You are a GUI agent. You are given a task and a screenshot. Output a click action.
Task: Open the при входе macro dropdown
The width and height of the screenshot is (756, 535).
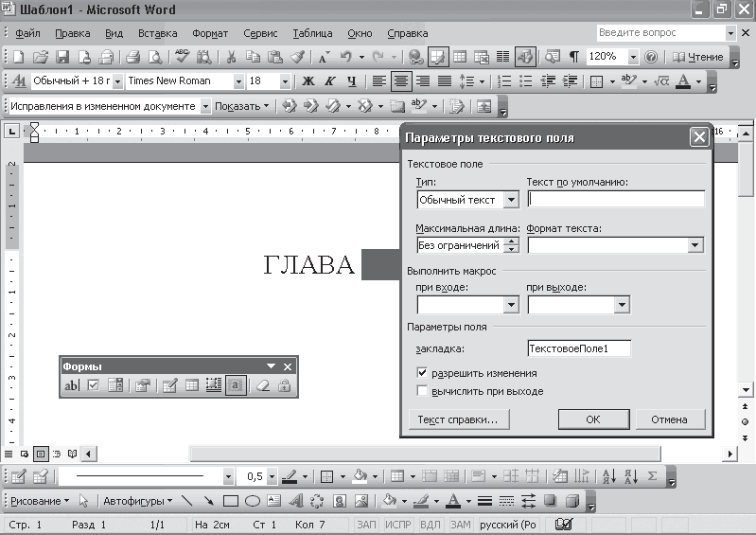[x=511, y=305]
